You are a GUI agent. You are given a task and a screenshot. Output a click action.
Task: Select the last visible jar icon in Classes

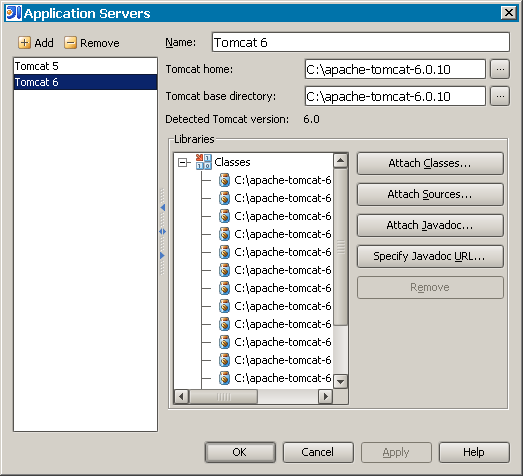coord(224,378)
